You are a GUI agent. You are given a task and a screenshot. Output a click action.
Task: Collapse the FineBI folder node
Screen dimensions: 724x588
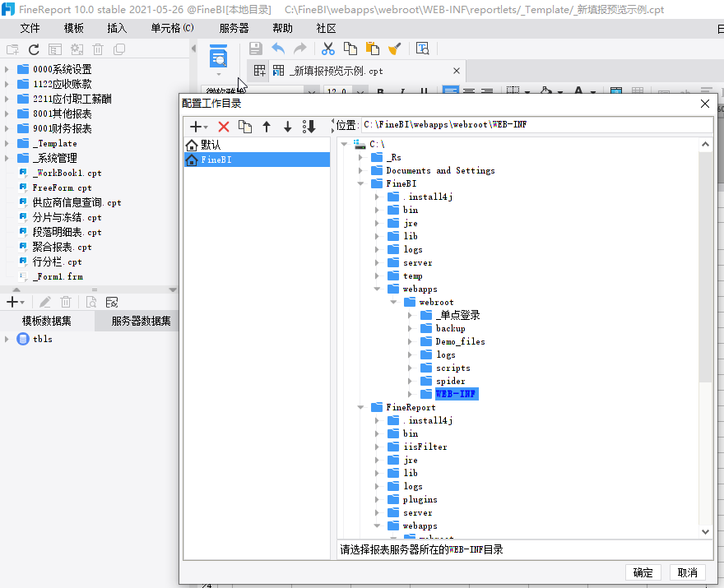pos(360,183)
